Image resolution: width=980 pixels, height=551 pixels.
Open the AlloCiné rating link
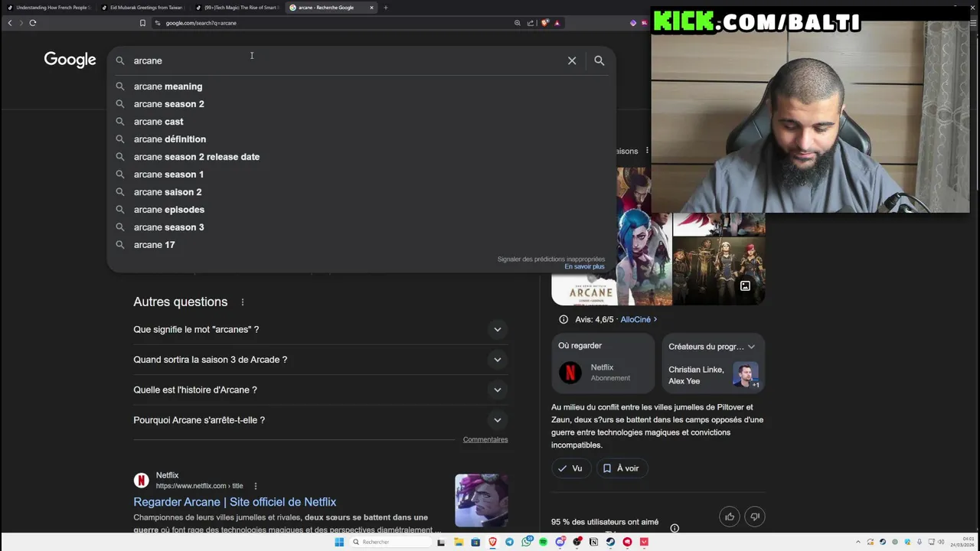pyautogui.click(x=639, y=319)
